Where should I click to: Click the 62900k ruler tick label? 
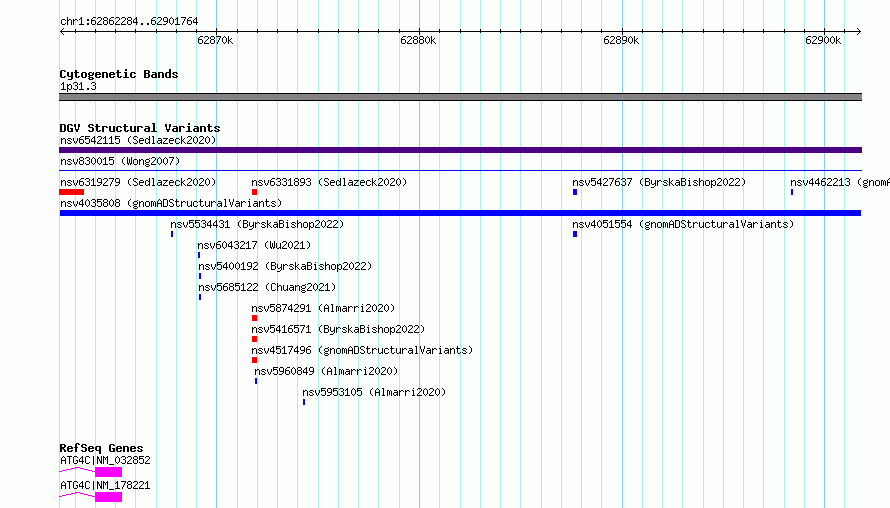(823, 40)
